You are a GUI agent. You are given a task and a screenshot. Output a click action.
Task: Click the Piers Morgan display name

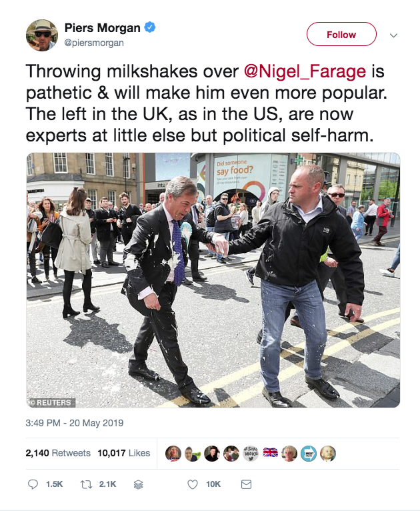point(102,28)
